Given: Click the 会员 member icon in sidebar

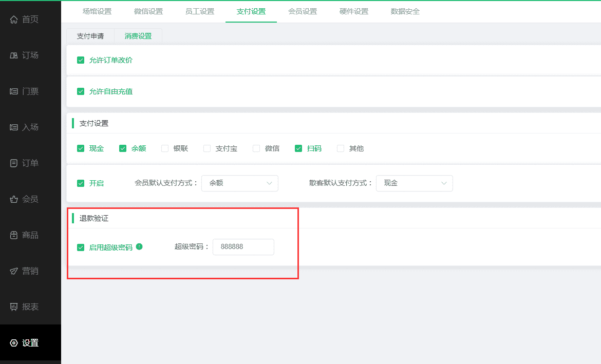Looking at the screenshot, I should pos(14,199).
